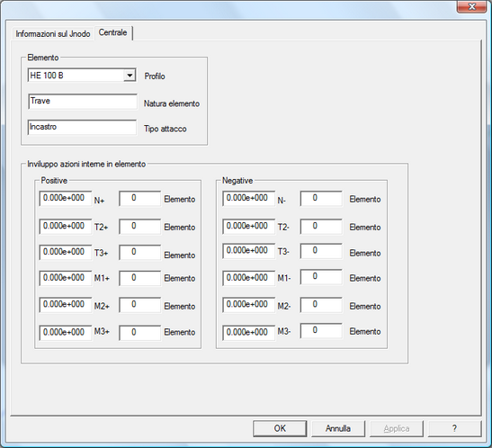Click the M1- element number field

(x=321, y=277)
